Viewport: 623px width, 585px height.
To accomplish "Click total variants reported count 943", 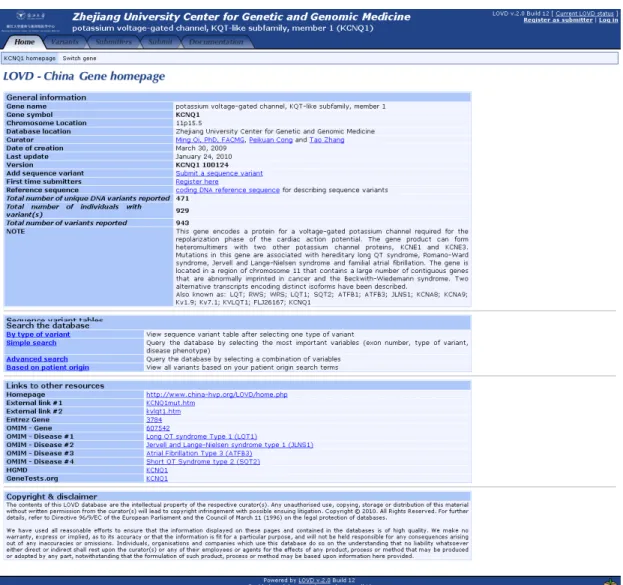I will [182, 223].
